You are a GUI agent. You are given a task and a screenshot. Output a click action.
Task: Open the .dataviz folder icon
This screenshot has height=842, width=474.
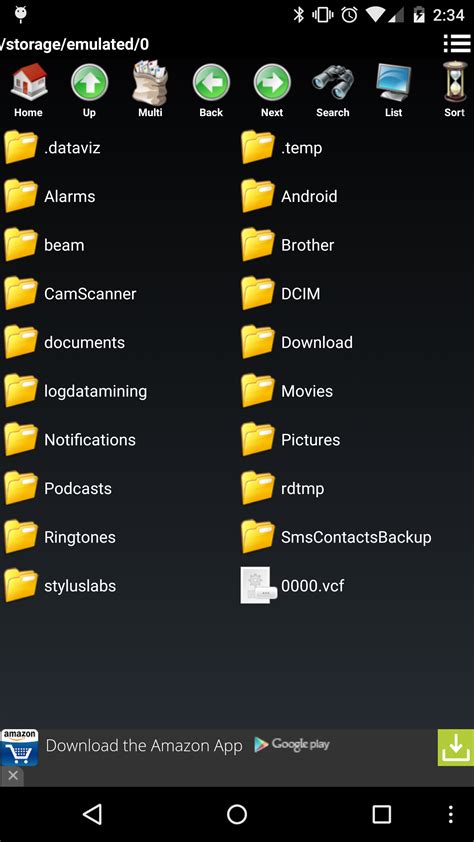click(x=21, y=147)
